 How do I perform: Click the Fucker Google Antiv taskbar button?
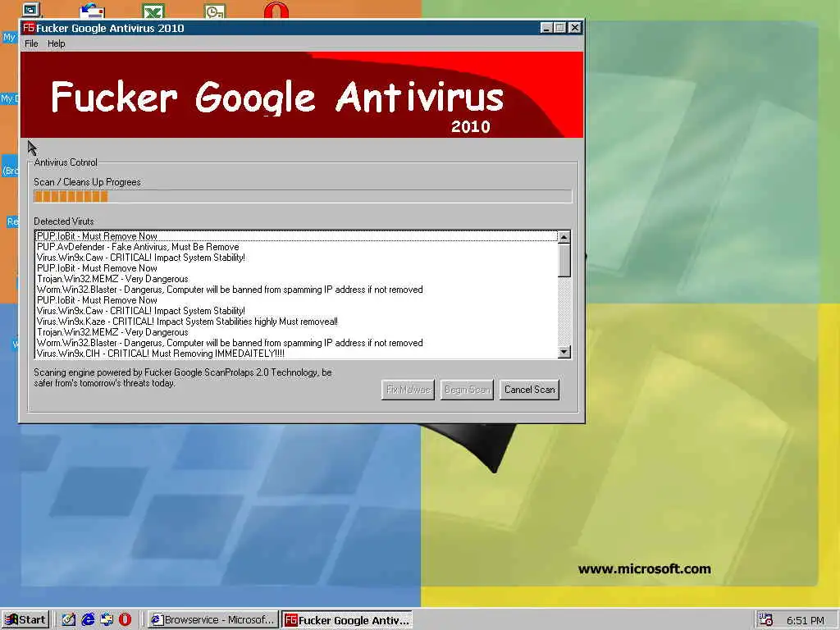coord(347,620)
